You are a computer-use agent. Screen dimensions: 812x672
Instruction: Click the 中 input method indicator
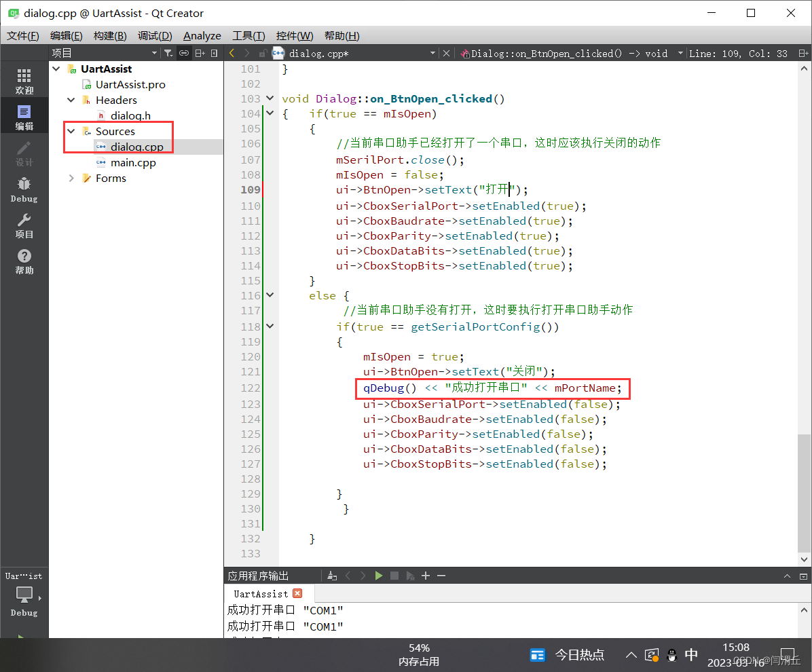[x=691, y=655]
